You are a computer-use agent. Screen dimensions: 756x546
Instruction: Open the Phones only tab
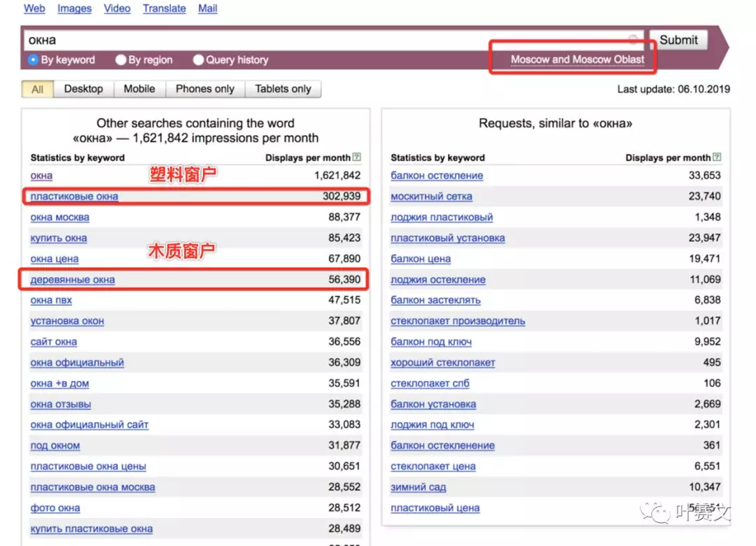tap(204, 89)
